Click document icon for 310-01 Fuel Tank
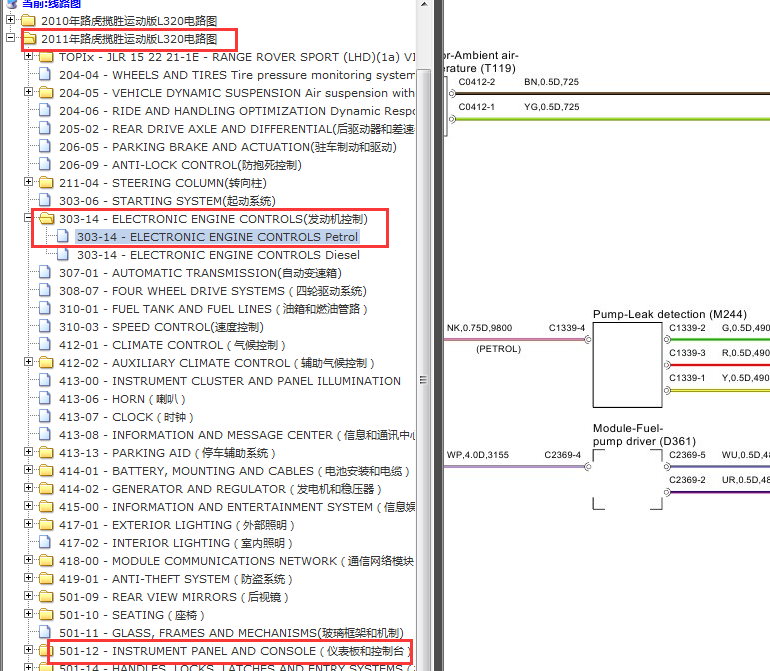The image size is (770, 671). [x=45, y=308]
